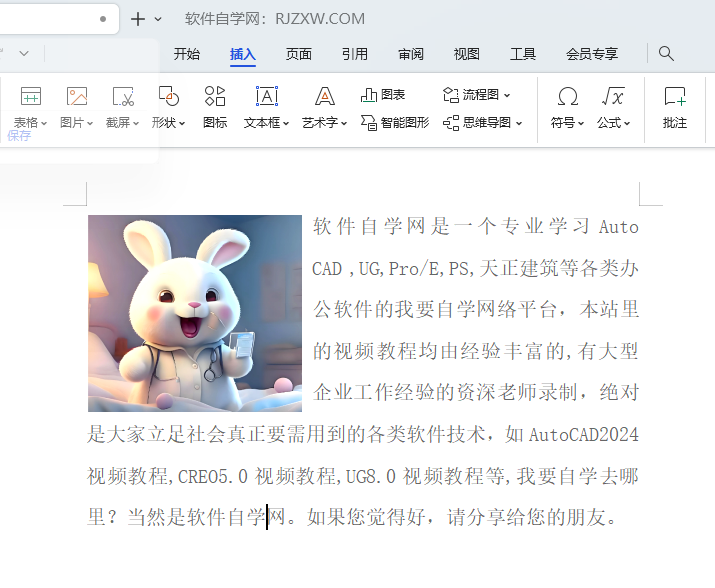The height and width of the screenshot is (588, 715).
Task: Click the text 请分享给您的朋友 in last line
Action: 527,517
